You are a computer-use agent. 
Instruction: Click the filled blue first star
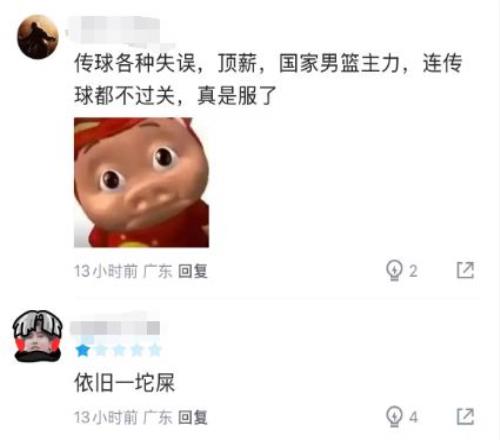[83, 350]
